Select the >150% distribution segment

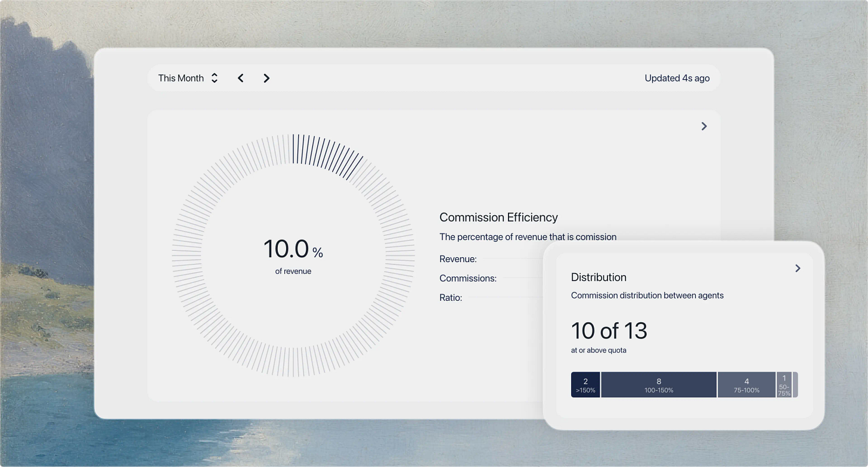[x=585, y=385]
